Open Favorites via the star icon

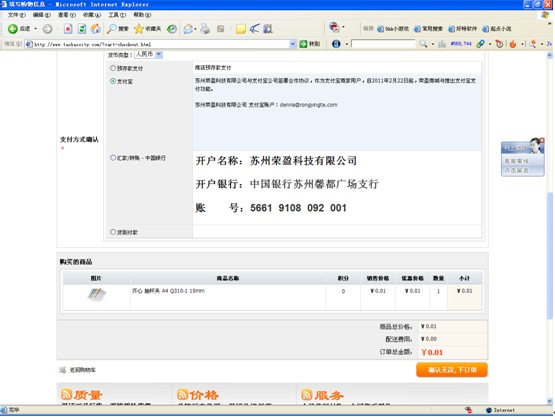(x=148, y=29)
